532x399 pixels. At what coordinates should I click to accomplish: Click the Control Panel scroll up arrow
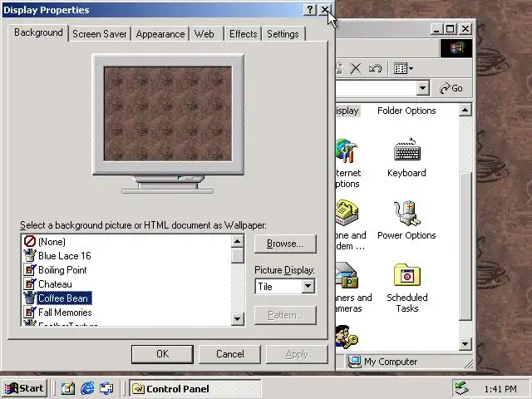[x=465, y=110]
